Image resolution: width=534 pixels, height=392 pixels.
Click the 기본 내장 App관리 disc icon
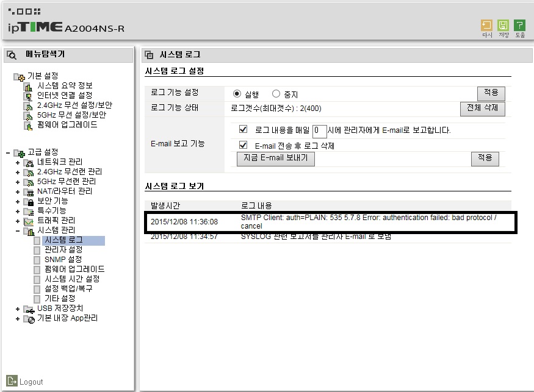(29, 319)
